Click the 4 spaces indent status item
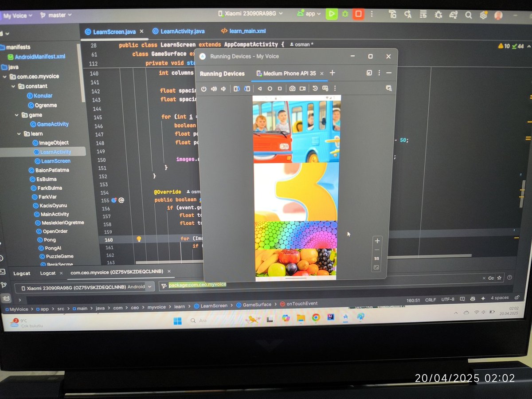Screen dimensions: 532x399 [x=500, y=298]
